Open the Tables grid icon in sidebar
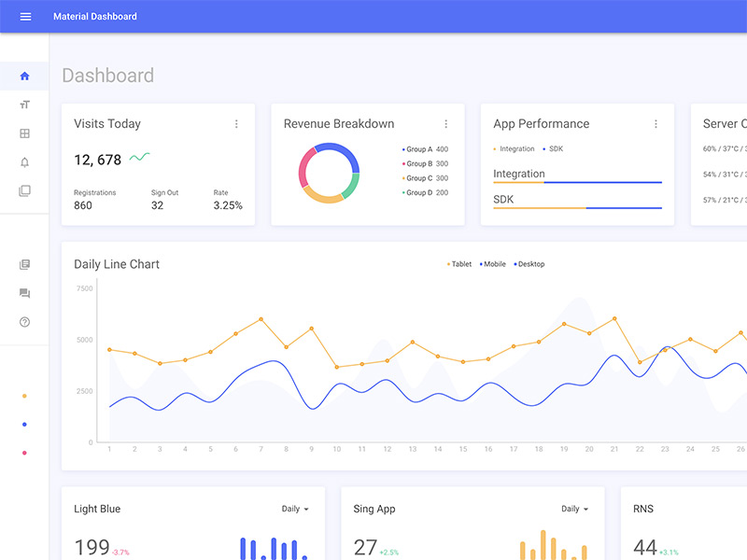Image resolution: width=747 pixels, height=560 pixels. click(x=24, y=133)
